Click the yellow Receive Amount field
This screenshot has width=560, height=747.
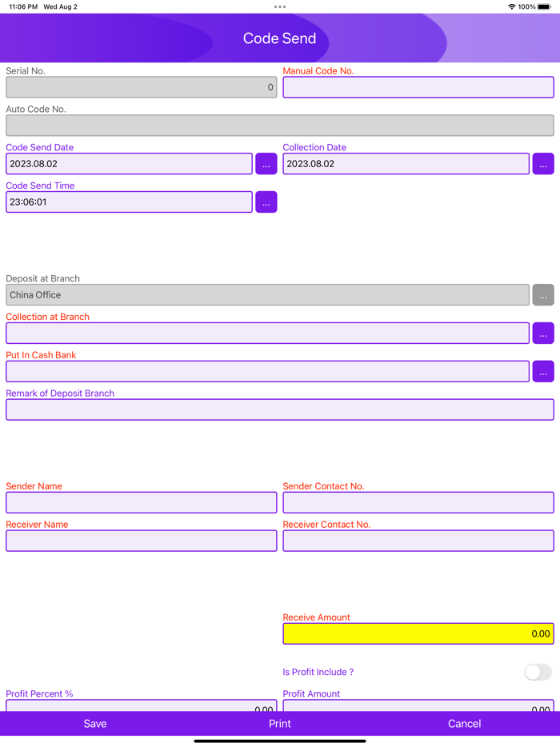click(x=418, y=633)
